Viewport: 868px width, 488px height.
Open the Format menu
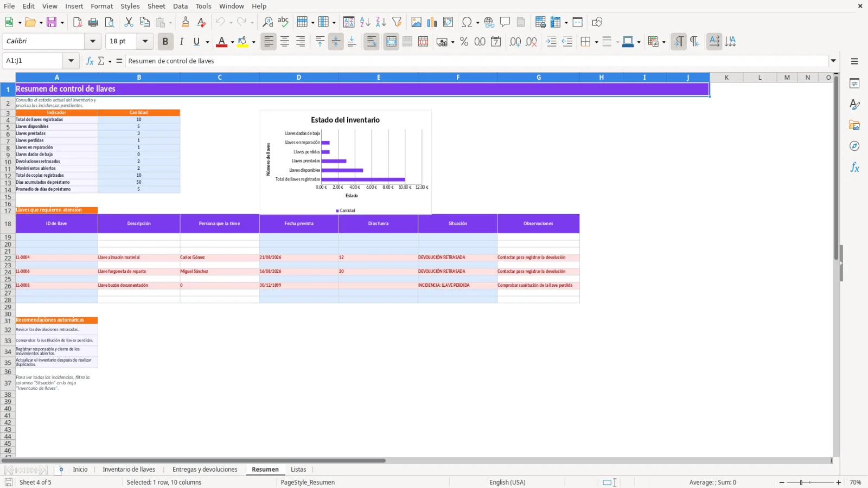(102, 6)
